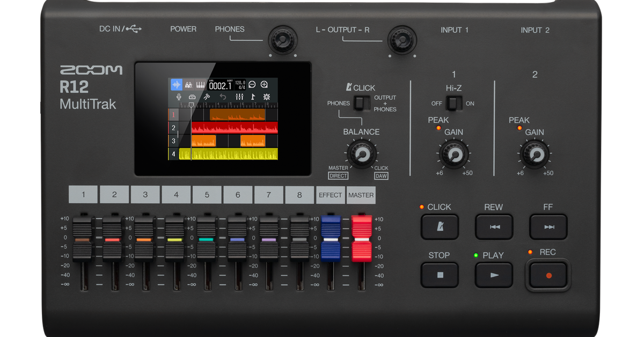The width and height of the screenshot is (644, 337).
Task: Open the gear settings icon on touchscreen
Action: [266, 97]
